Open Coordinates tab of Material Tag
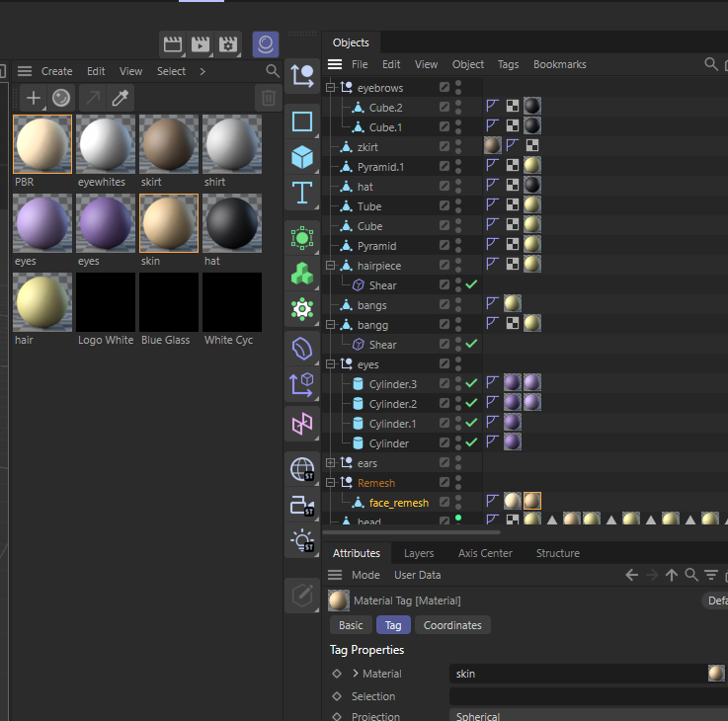This screenshot has height=721, width=728. [452, 625]
